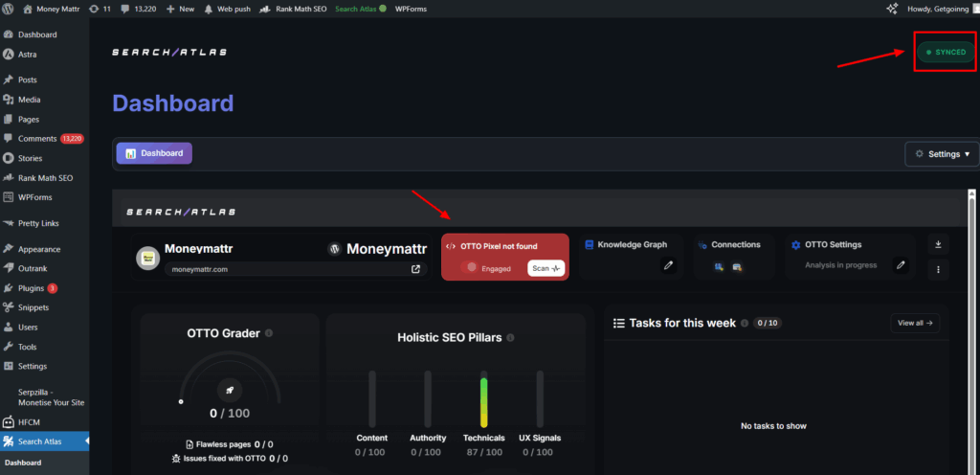Image resolution: width=980 pixels, height=475 pixels.
Task: Open the Money Mattr site home link
Action: pos(52,10)
